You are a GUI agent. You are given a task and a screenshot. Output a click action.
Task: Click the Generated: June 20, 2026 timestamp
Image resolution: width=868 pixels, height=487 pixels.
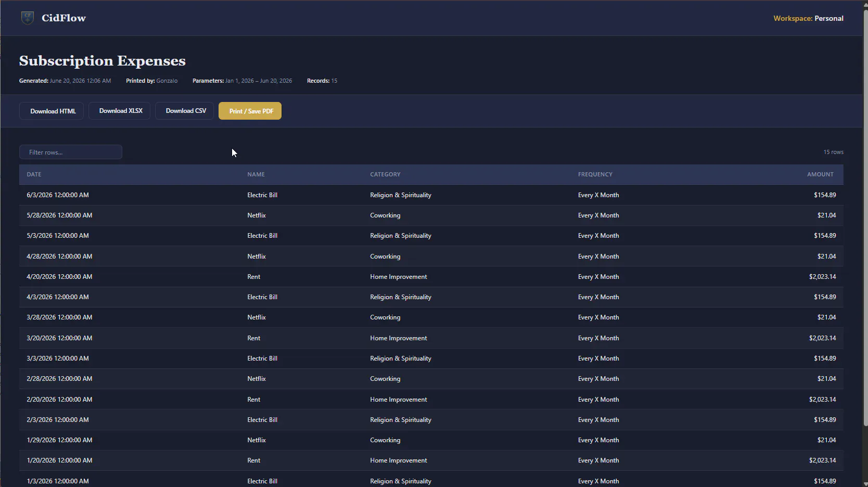[65, 81]
